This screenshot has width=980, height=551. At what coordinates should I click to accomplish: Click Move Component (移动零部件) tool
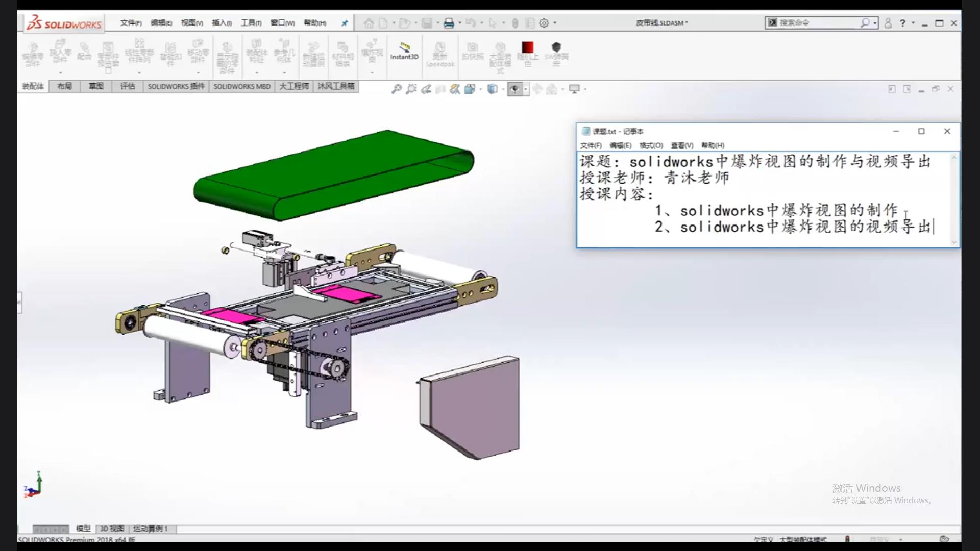click(x=198, y=51)
